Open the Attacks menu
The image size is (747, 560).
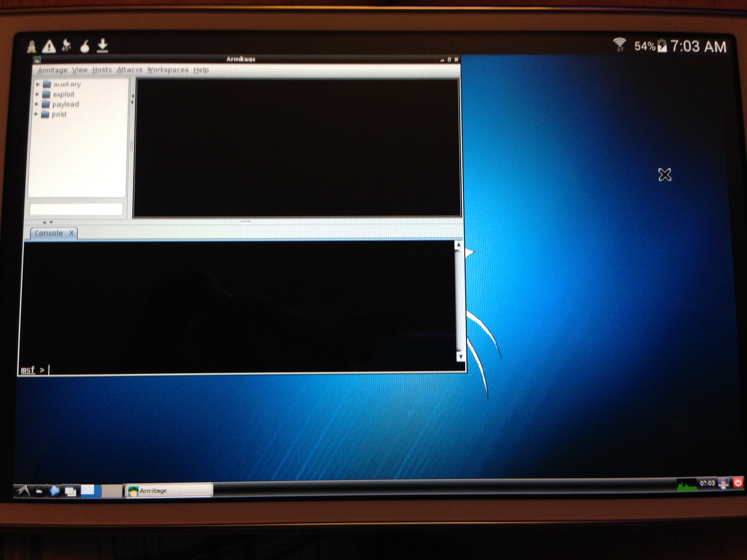[x=129, y=70]
